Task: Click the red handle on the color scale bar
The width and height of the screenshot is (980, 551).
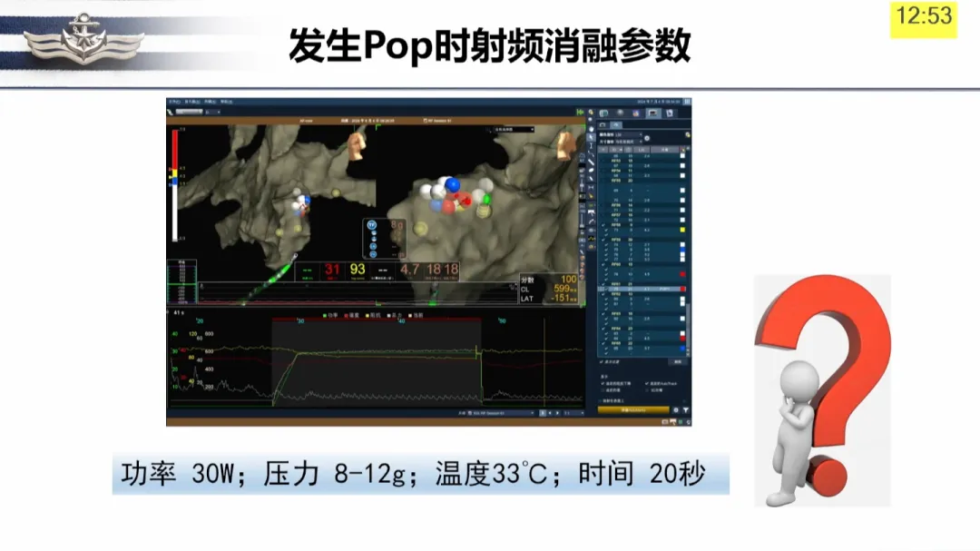Action: point(171,168)
